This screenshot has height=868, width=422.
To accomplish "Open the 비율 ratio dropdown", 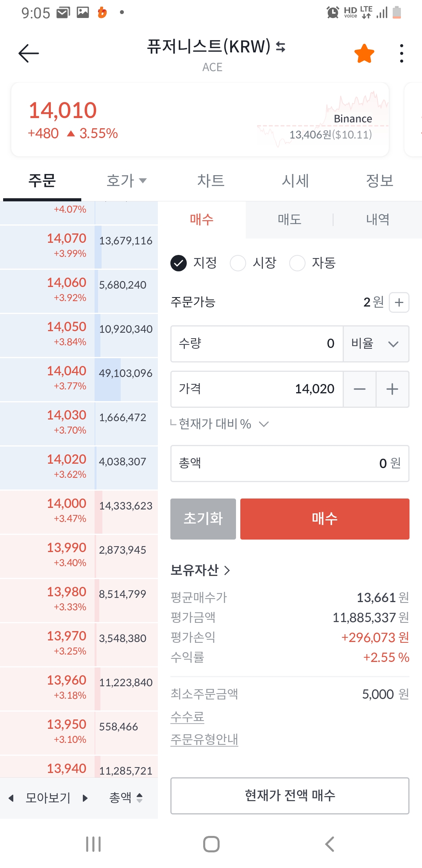I will (376, 344).
